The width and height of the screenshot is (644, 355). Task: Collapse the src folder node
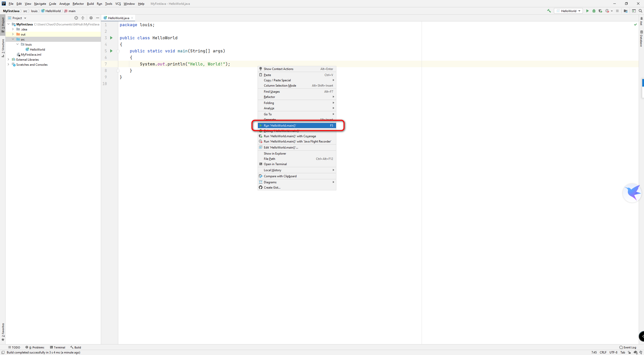click(x=13, y=39)
